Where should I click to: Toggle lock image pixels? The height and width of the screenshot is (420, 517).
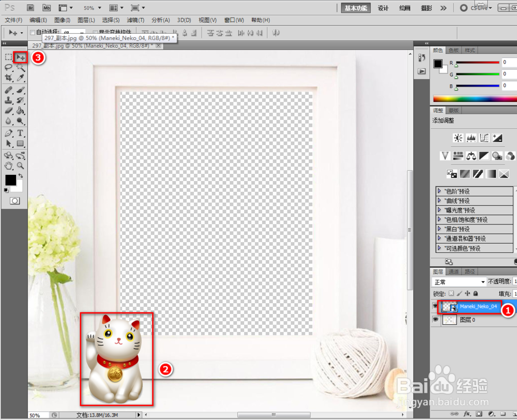click(459, 293)
